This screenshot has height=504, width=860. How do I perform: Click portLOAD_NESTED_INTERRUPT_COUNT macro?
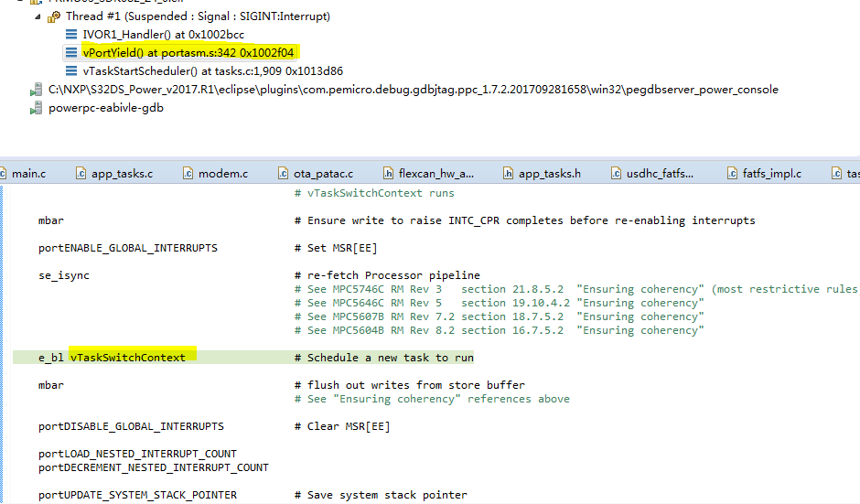tap(137, 454)
